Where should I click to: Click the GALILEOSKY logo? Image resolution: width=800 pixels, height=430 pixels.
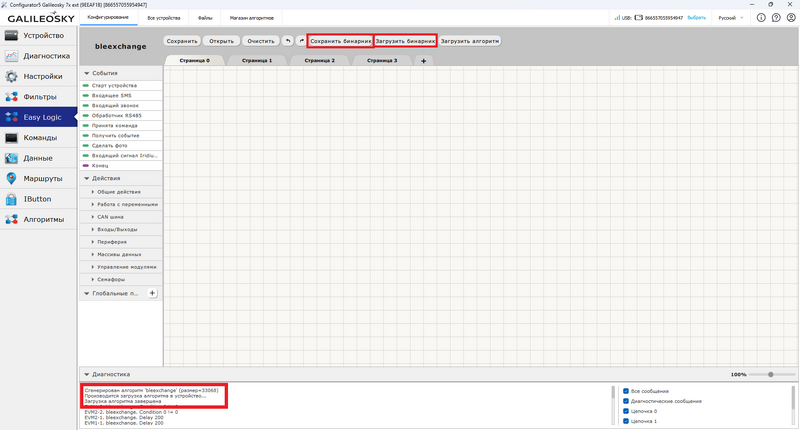pos(41,18)
